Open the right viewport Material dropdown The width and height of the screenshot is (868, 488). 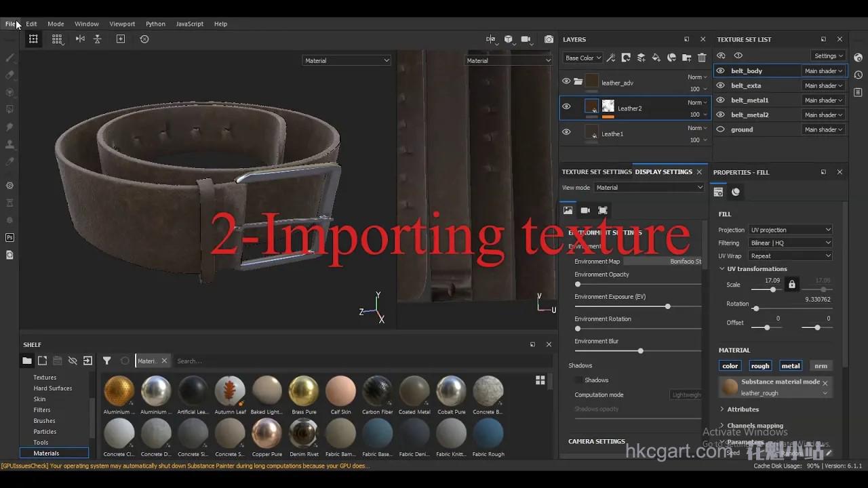[x=509, y=60]
